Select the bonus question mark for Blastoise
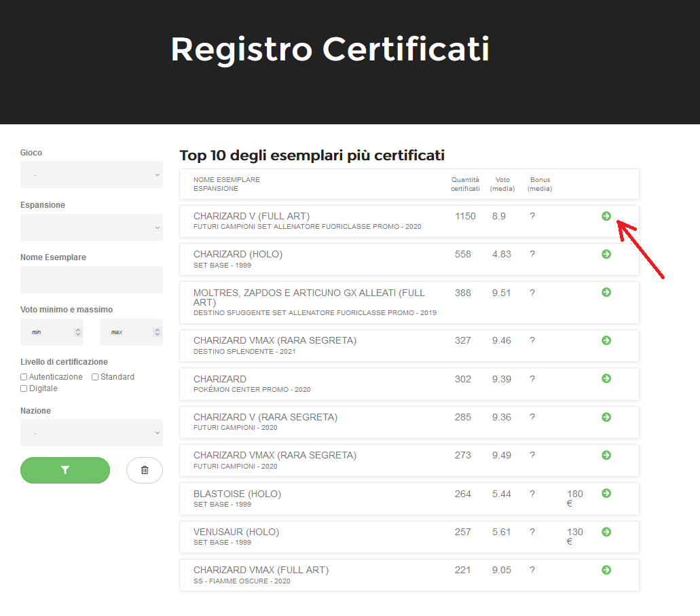 (x=532, y=494)
